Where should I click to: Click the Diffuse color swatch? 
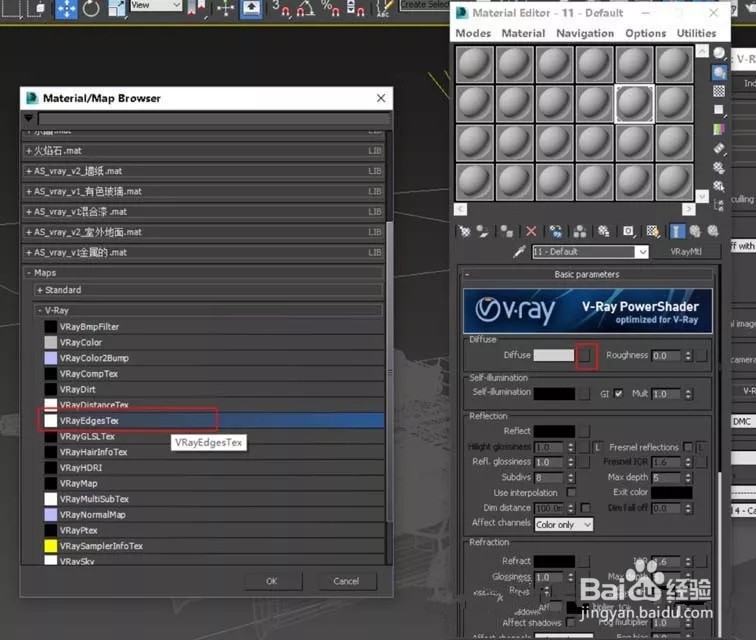click(x=554, y=355)
